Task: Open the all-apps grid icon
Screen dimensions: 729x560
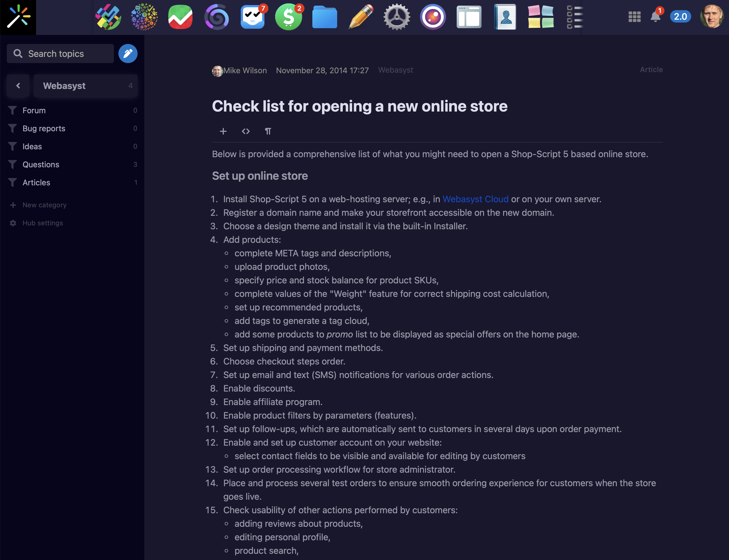Action: tap(634, 17)
